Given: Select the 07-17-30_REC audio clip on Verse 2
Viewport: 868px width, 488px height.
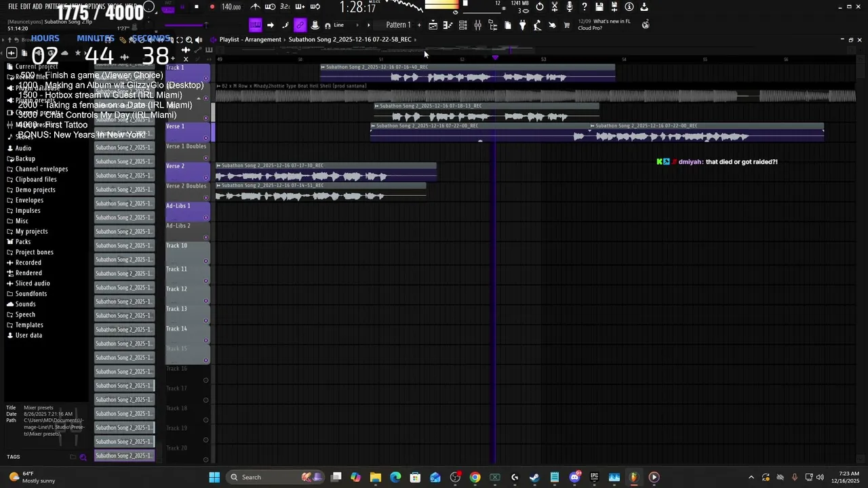Looking at the screenshot, I should tap(325, 173).
